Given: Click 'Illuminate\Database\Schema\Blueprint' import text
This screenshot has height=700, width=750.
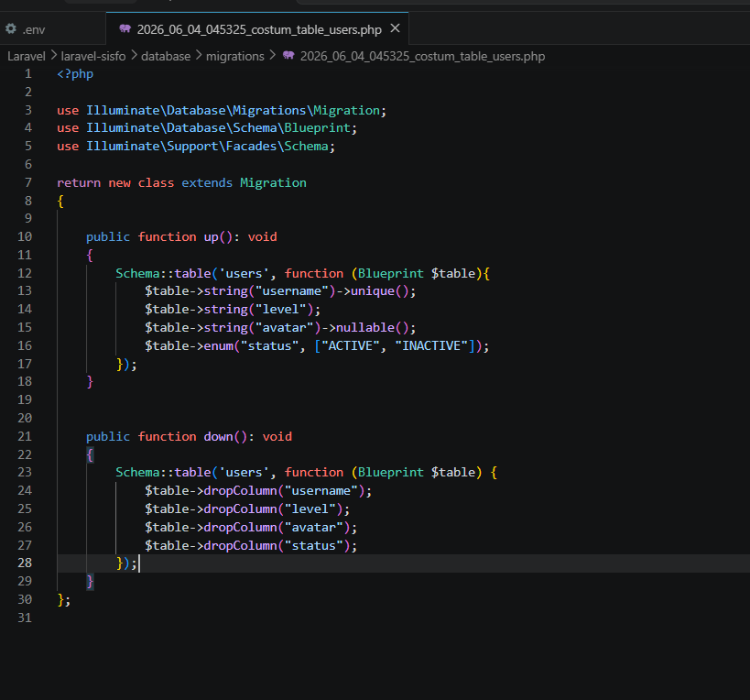Looking at the screenshot, I should (218, 128).
